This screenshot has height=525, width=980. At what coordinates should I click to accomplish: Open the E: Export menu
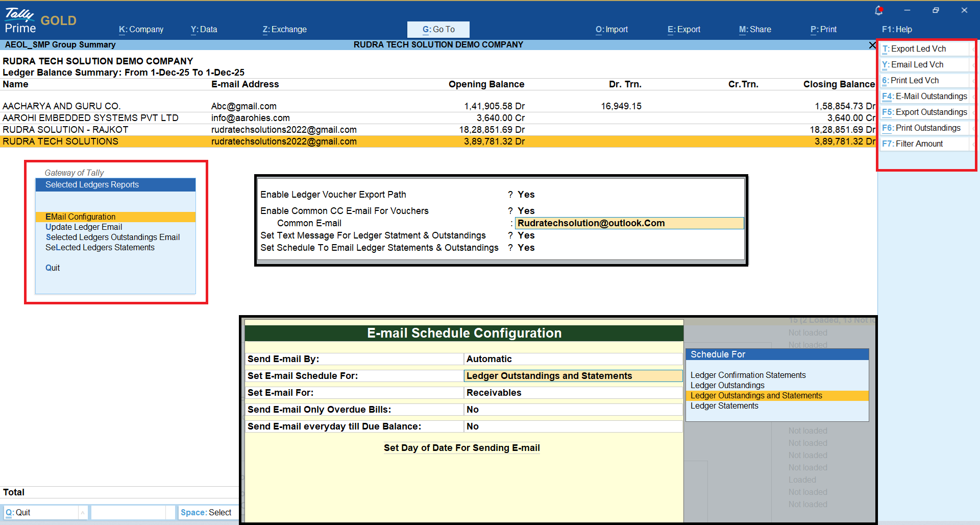point(683,30)
